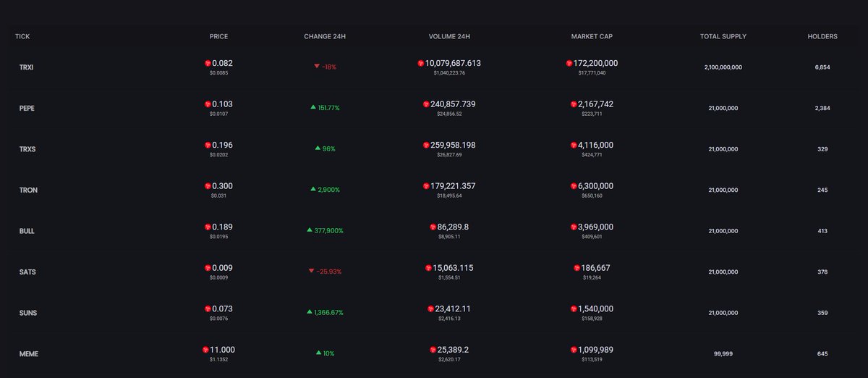Click the TRON icon beside volume 240,857.739
Image resolution: width=868 pixels, height=378 pixels.
click(x=426, y=104)
